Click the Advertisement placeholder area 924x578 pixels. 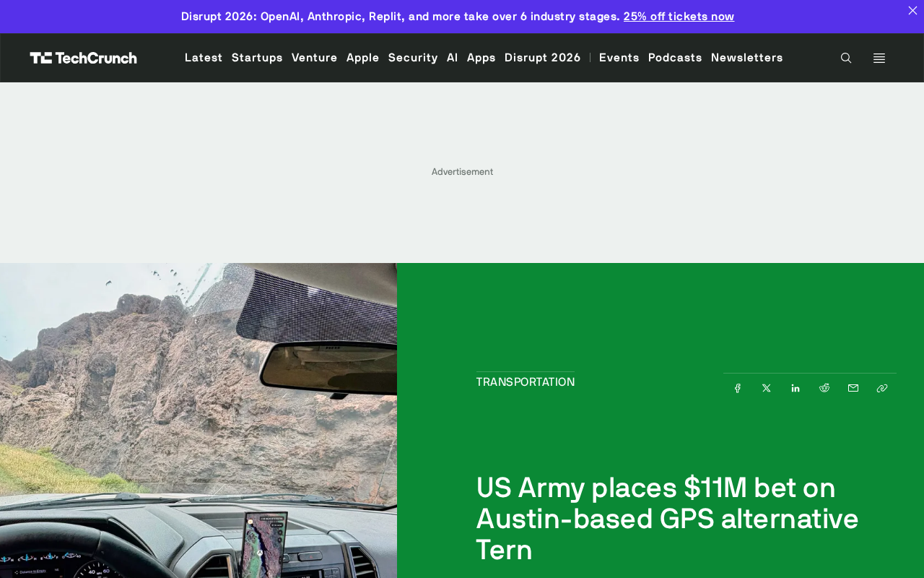click(x=462, y=172)
